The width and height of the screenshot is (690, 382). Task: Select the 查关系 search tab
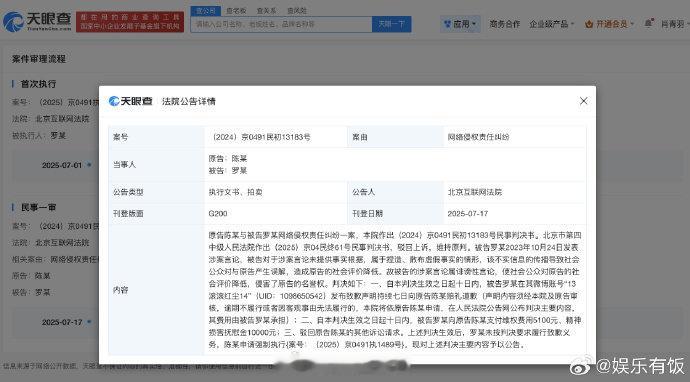(267, 11)
